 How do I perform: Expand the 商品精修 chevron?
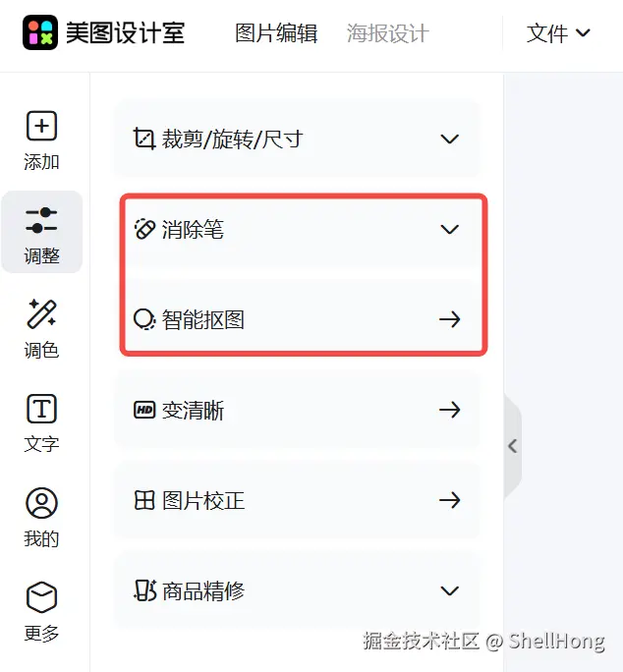[450, 591]
